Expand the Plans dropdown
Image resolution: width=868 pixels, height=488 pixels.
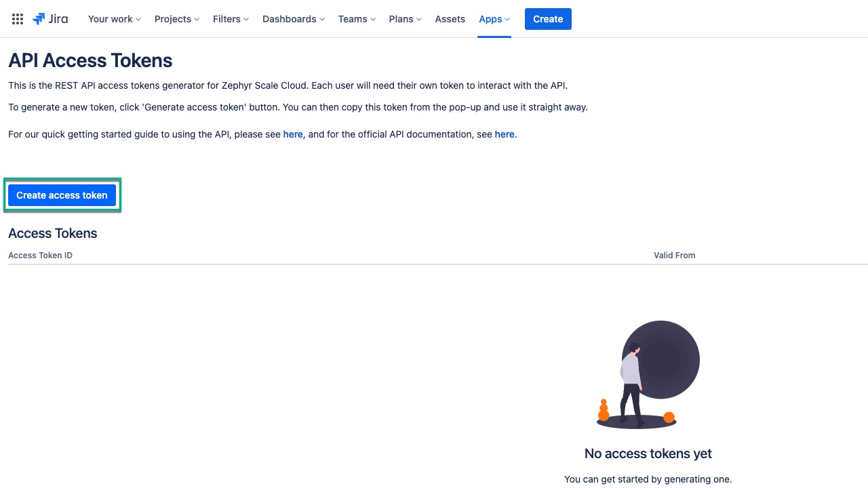[404, 19]
